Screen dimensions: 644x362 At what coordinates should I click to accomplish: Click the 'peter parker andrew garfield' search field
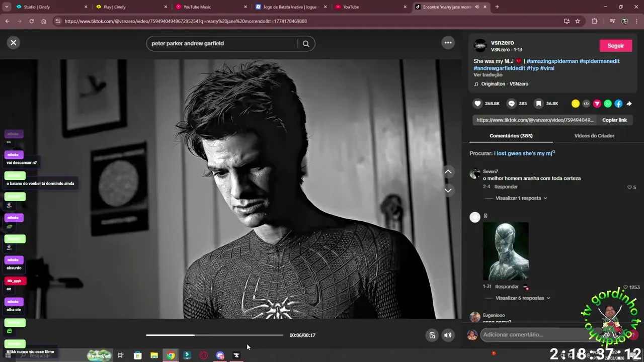coord(221,43)
